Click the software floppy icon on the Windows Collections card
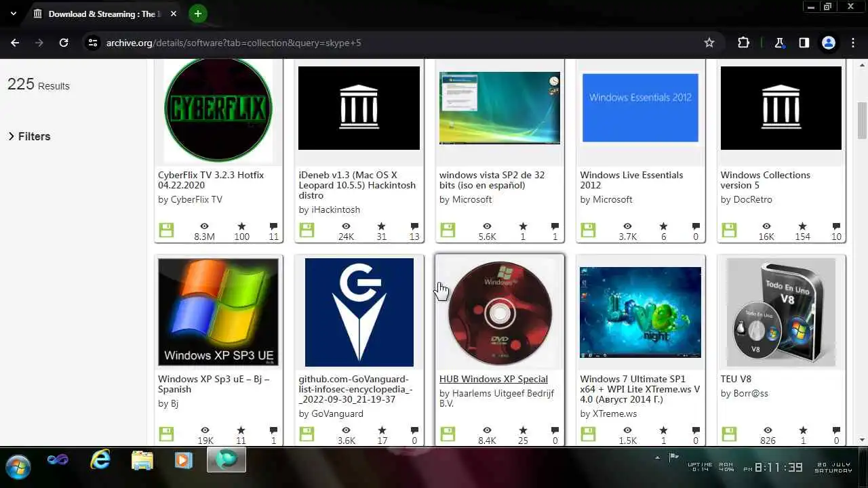 pyautogui.click(x=729, y=230)
